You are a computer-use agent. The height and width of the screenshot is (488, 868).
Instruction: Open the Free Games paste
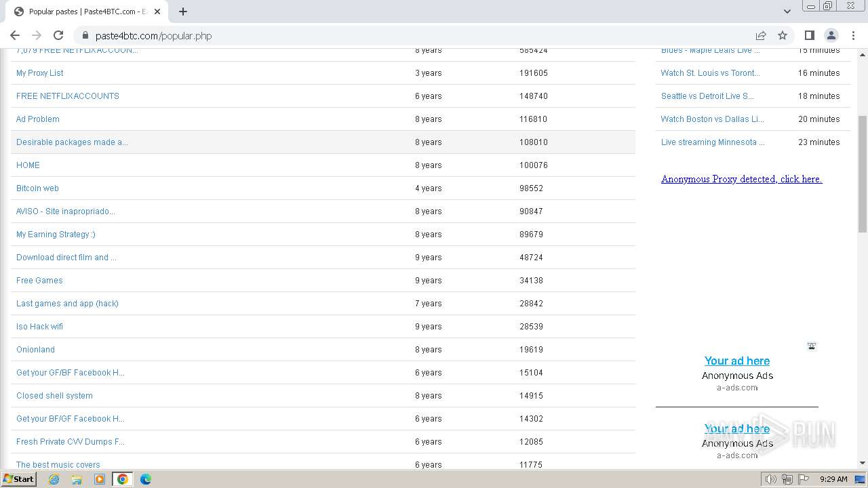[39, 281]
